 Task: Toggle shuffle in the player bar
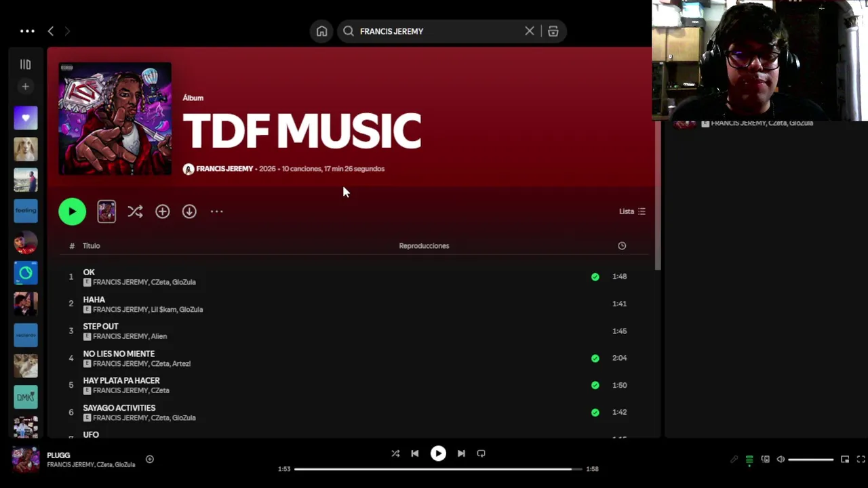[395, 453]
